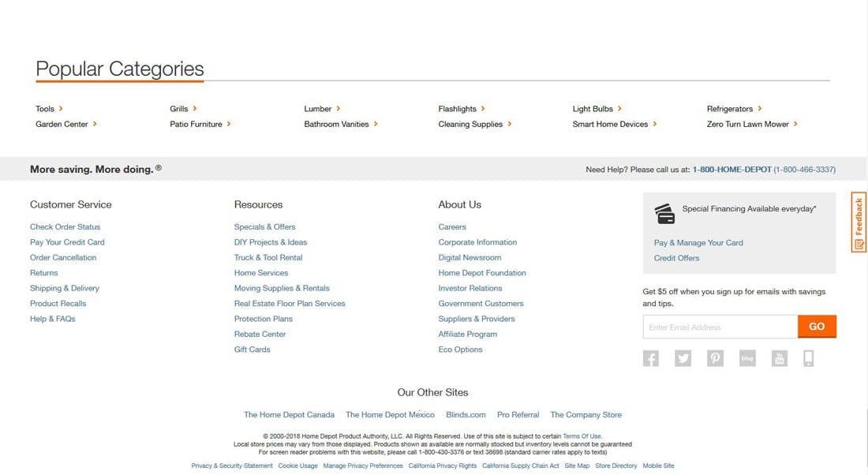Viewport: 868px width, 475px height.
Task: Open the Careers page
Action: [x=452, y=227]
